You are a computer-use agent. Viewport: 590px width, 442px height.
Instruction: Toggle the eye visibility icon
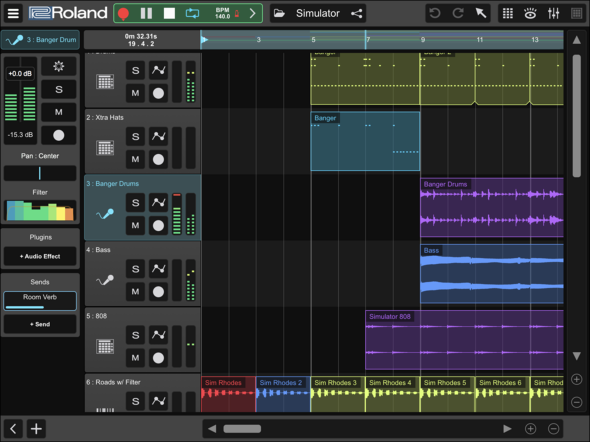click(530, 14)
